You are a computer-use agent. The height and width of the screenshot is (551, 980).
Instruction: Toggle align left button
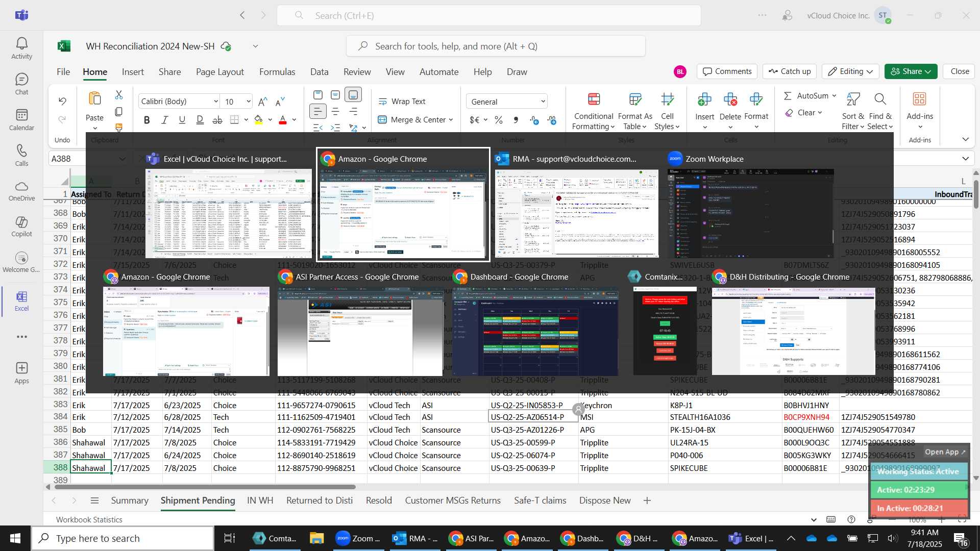[317, 111]
